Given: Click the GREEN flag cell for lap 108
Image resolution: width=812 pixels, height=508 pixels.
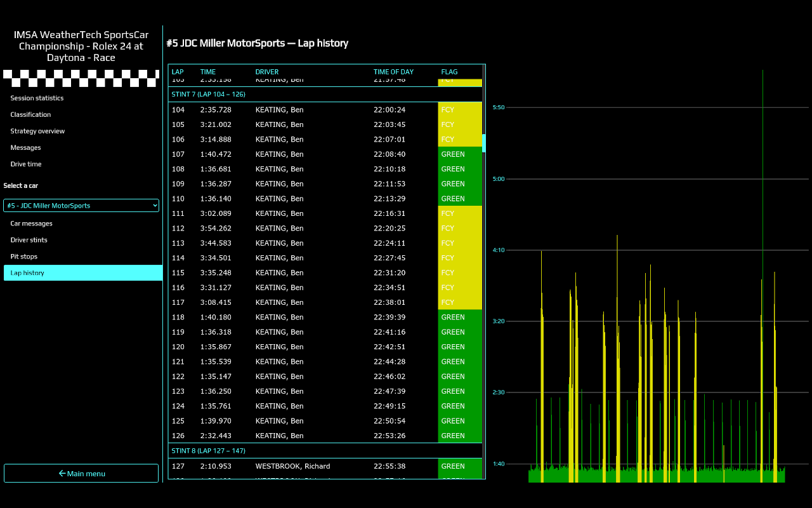Looking at the screenshot, I should pyautogui.click(x=460, y=169).
